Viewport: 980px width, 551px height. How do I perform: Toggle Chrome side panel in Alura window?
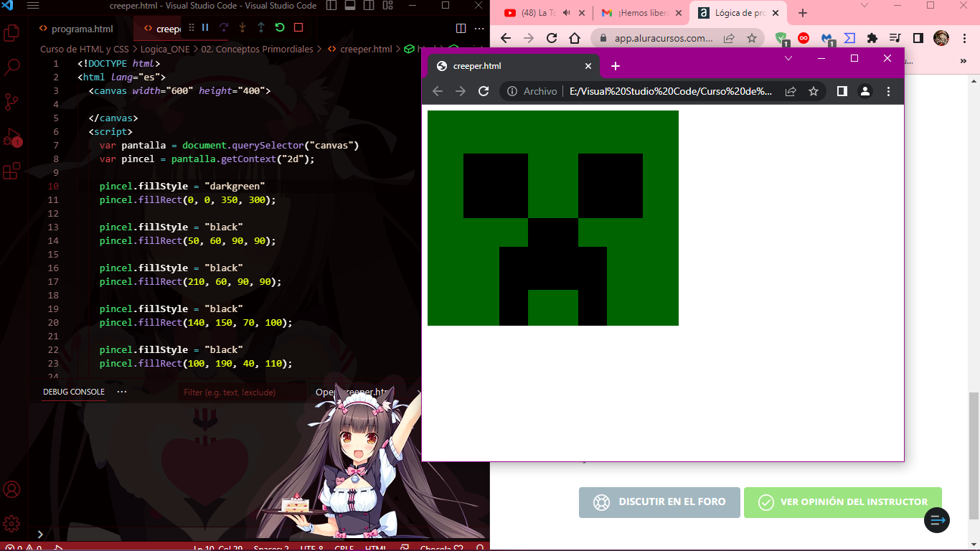(918, 38)
